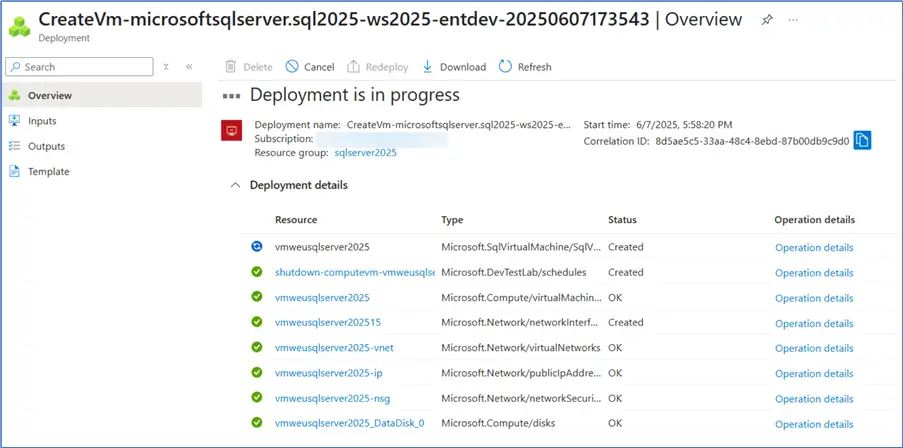The image size is (903, 448).
Task: Click the green check beside vmweusqlserver2025_DataDisk_0
Action: (x=257, y=423)
